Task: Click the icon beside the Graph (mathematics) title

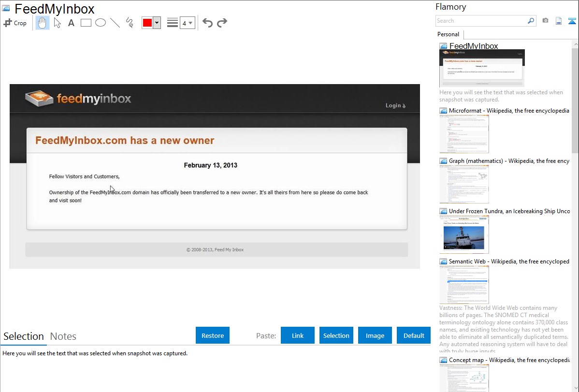Action: [x=443, y=161]
